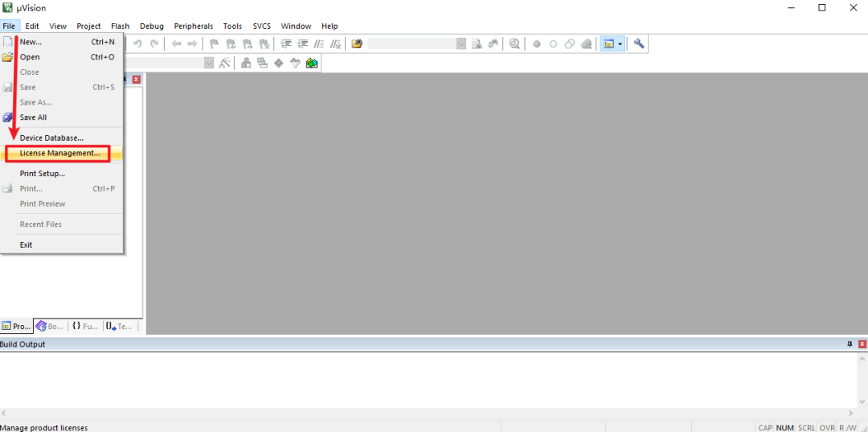Disable all breakpoints double-circle icon
This screenshot has width=868, height=432.
[x=570, y=43]
